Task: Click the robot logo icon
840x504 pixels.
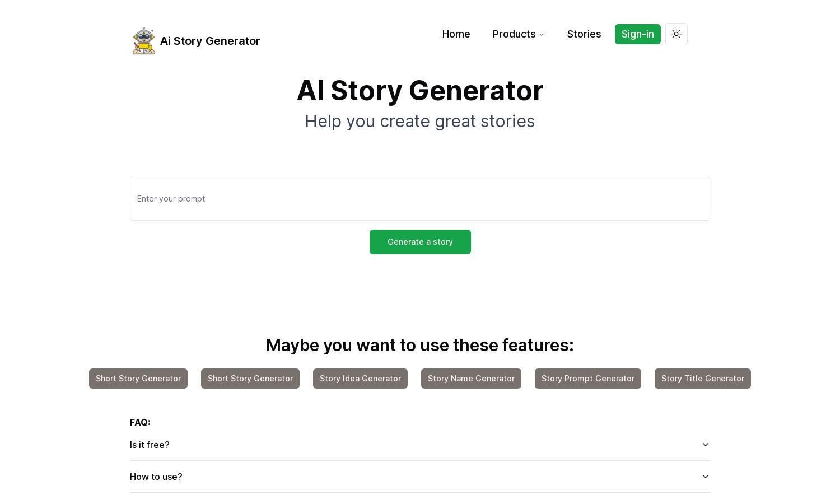Action: pos(144,41)
